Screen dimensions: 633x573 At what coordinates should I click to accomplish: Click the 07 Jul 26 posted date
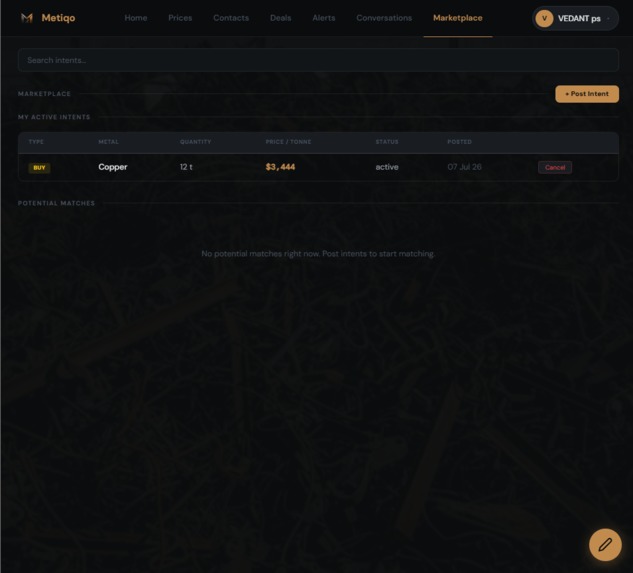(464, 167)
